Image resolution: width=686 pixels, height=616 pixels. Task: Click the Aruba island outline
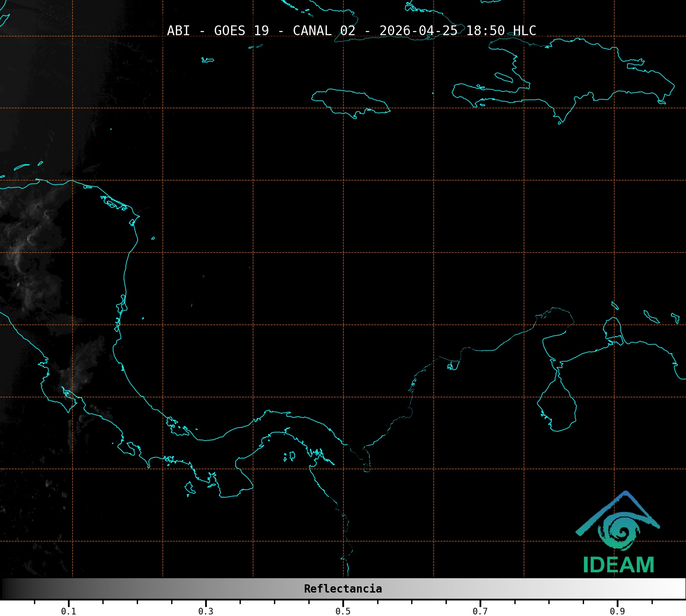pyautogui.click(x=615, y=305)
